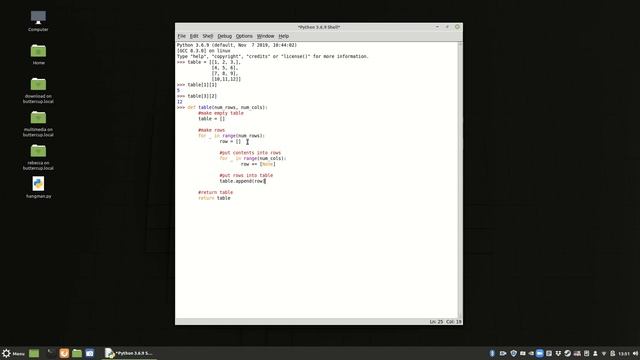This screenshot has height=360, width=640.
Task: Select the rebecca on buttercup.local folder
Action: (x=38, y=157)
